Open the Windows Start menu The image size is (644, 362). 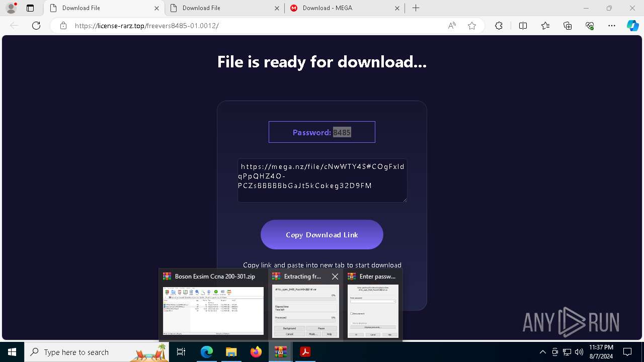[x=12, y=352]
